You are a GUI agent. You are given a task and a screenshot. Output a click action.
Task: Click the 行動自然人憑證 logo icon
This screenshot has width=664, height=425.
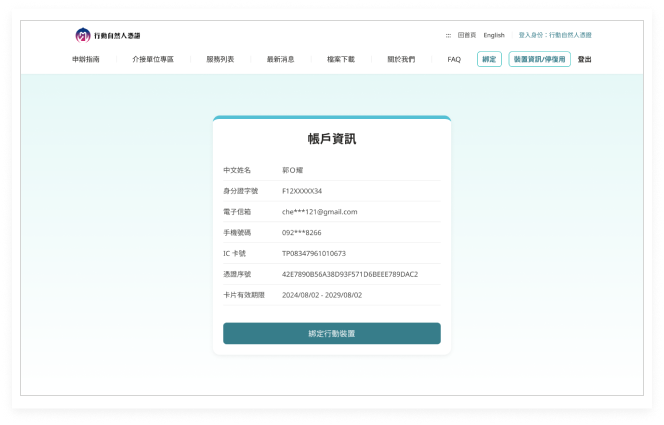[x=83, y=35]
